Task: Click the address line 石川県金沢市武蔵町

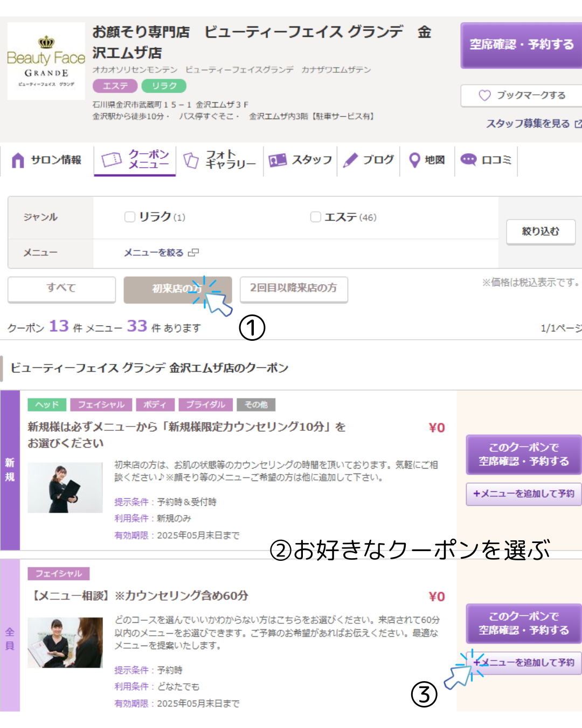Action: click(x=170, y=105)
